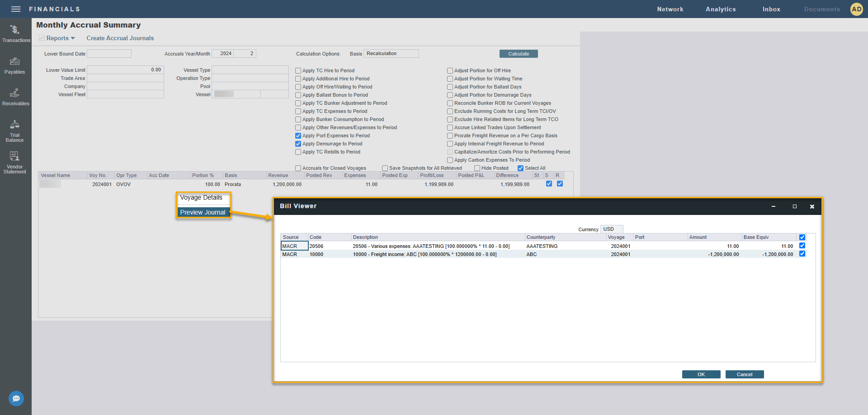Open the Currency USD field in Bill Viewer
The image size is (868, 415).
tap(611, 229)
